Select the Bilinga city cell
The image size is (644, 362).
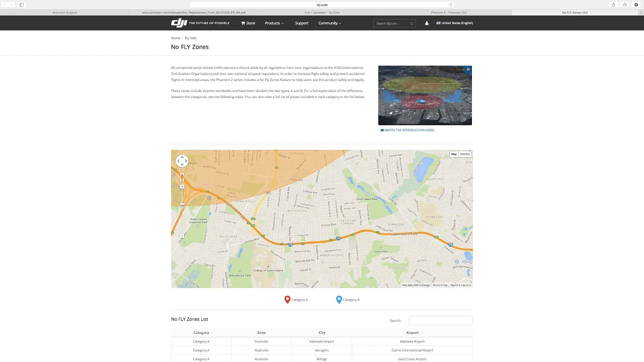pos(322,359)
